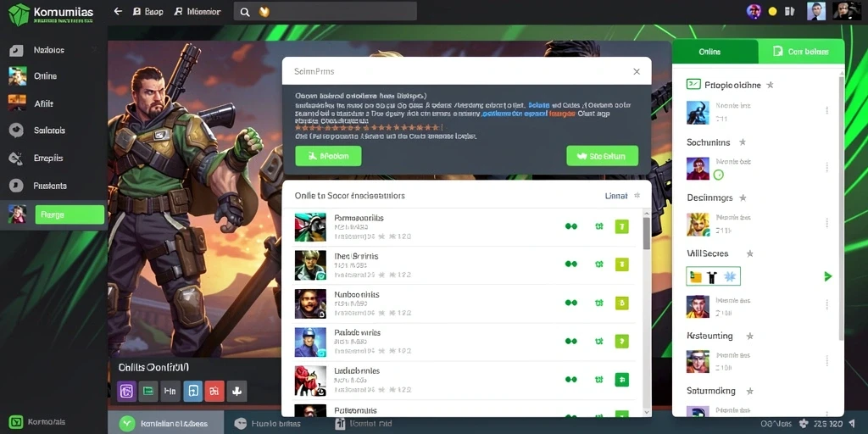
Task: Open three-dot menu under Sochuniins section
Action: click(826, 167)
